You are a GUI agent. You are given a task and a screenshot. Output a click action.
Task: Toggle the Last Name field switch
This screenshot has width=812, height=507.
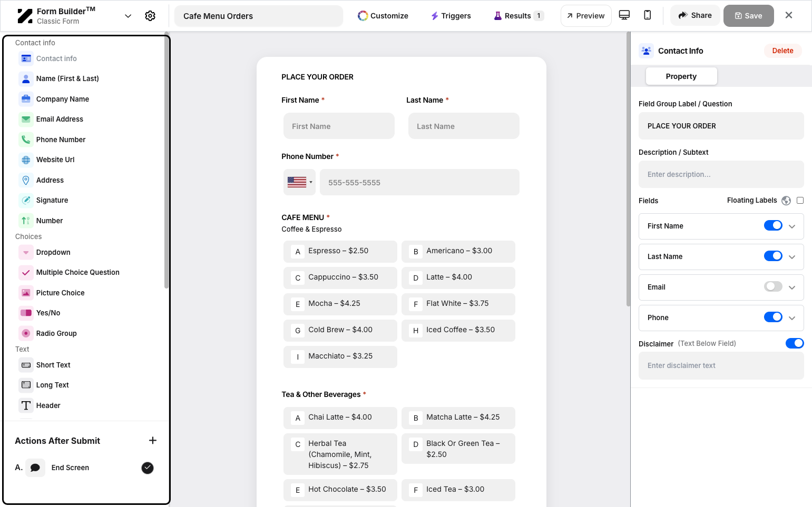point(773,256)
